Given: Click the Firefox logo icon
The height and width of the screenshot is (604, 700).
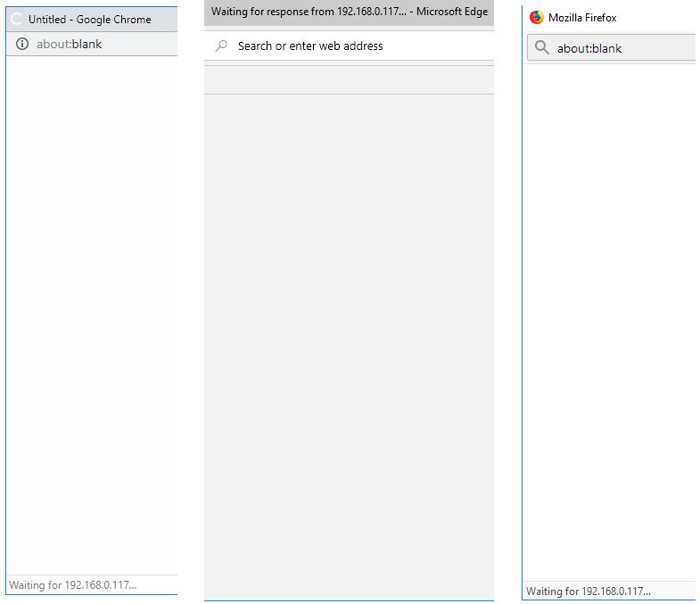Looking at the screenshot, I should click(x=536, y=18).
